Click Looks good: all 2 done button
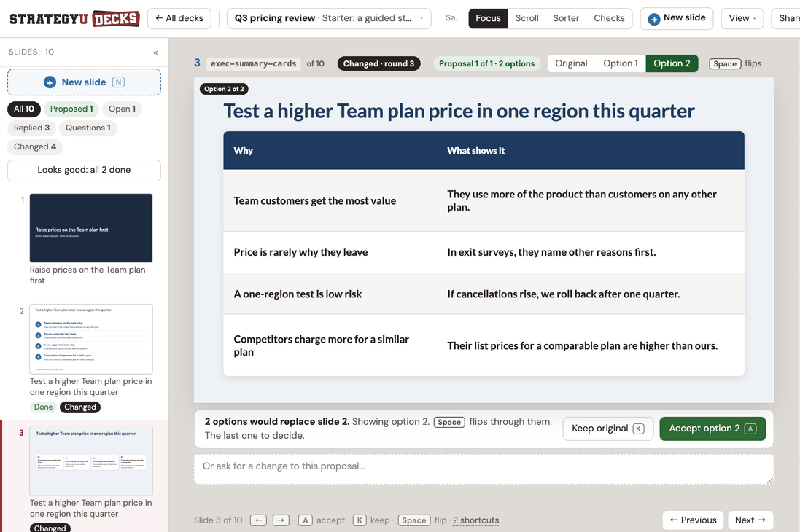 pos(84,170)
